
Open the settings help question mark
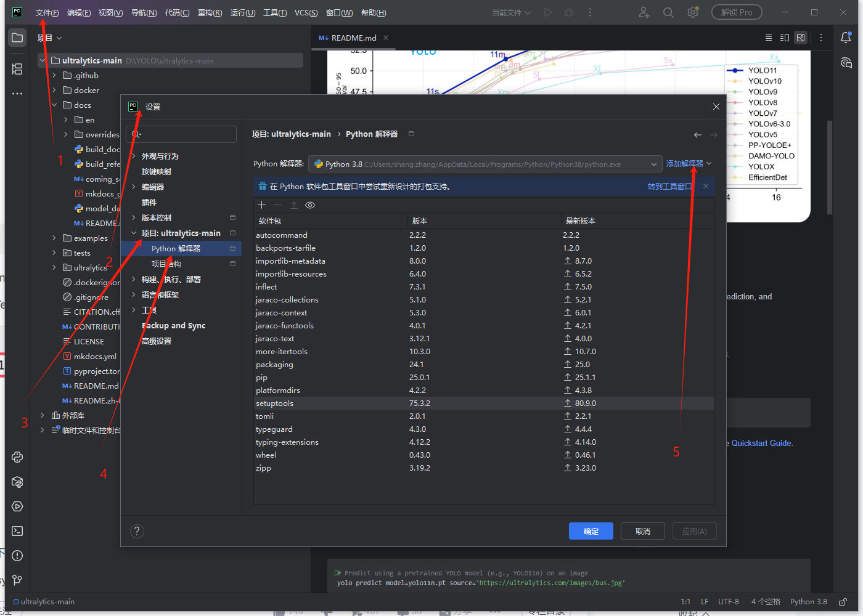click(137, 531)
